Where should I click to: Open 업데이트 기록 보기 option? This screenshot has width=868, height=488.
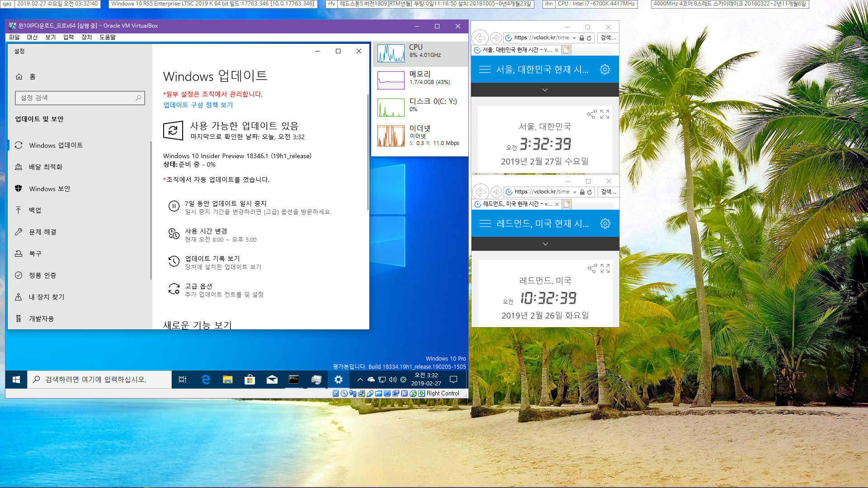pos(215,263)
